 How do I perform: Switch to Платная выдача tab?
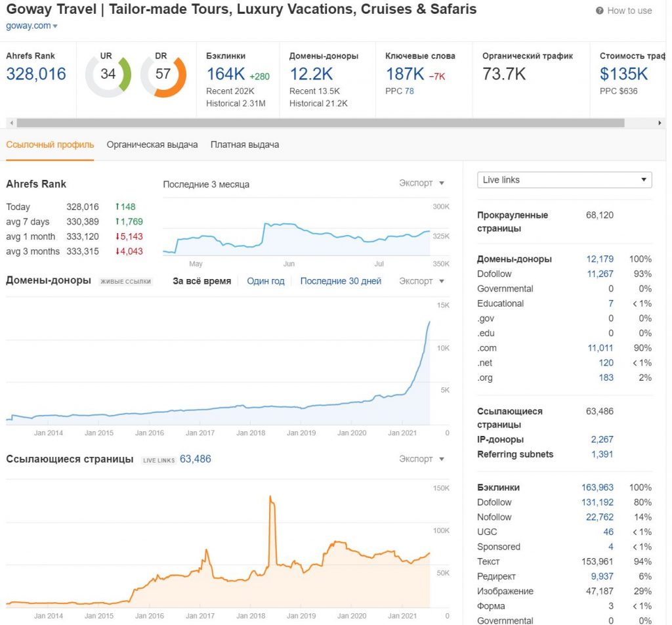245,145
